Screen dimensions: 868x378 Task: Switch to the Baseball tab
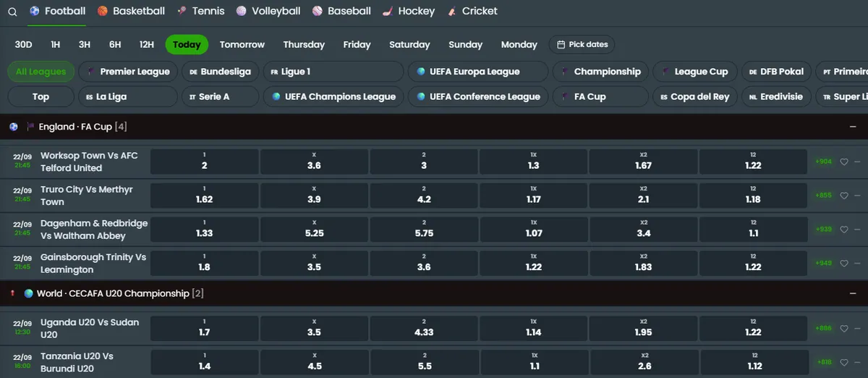point(341,11)
